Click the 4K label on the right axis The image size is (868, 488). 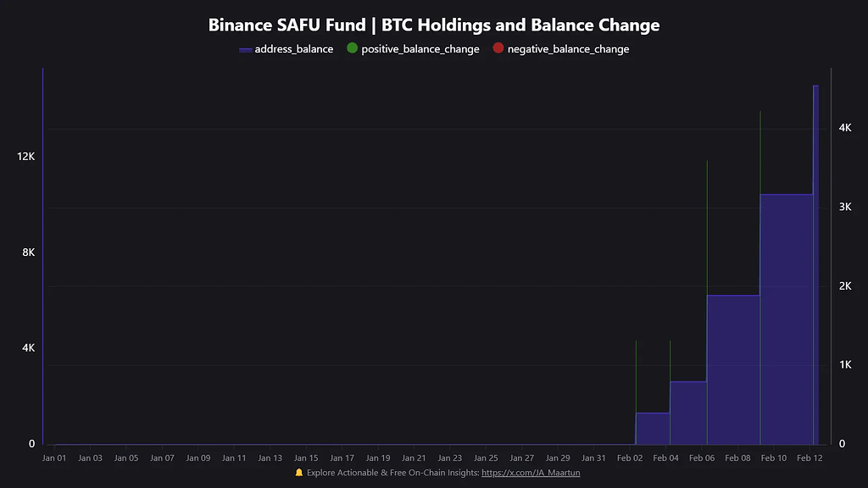coord(845,128)
